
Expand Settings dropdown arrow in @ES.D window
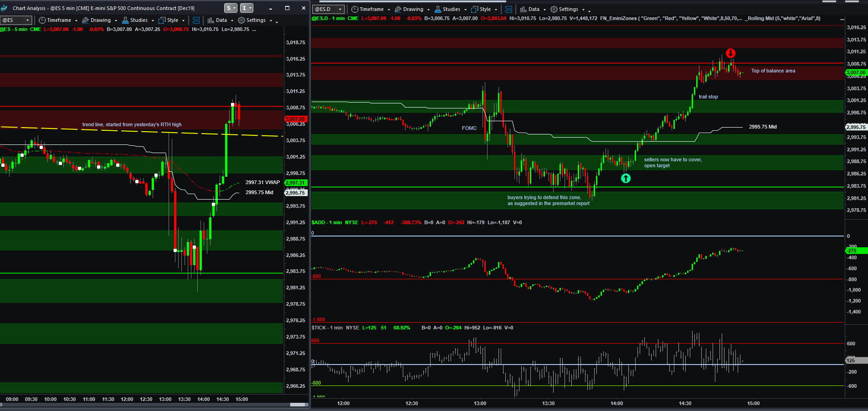coord(583,10)
